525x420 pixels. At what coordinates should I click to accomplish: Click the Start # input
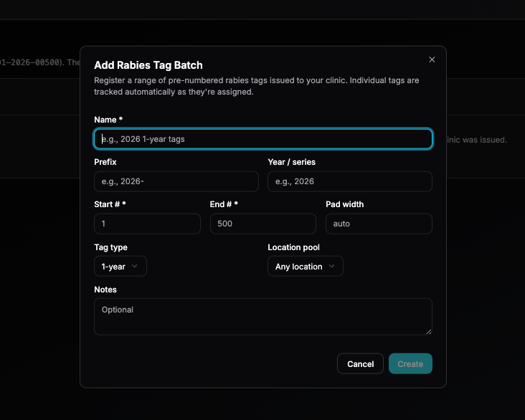pyautogui.click(x=147, y=224)
